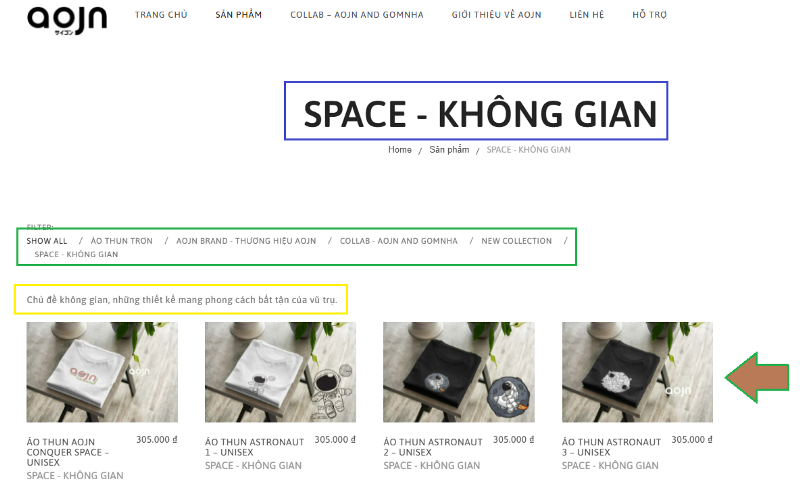Go to COLLAB – AOJN AND GOMNHA page

pos(357,15)
